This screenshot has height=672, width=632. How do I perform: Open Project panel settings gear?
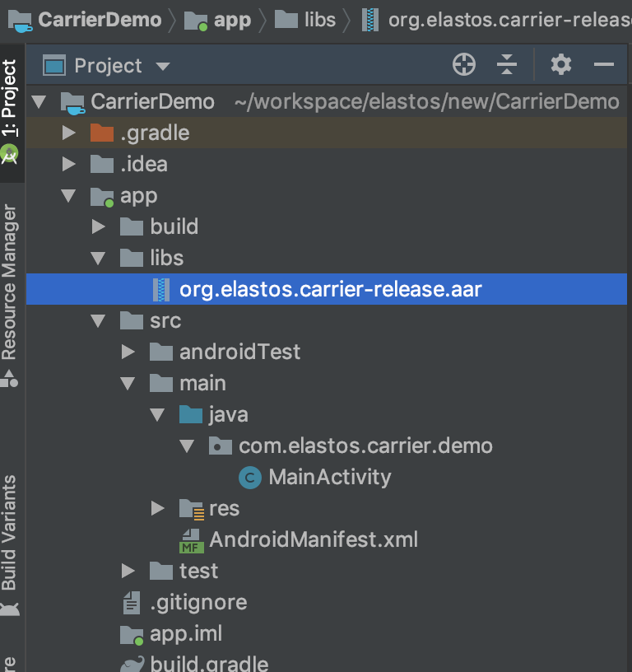tap(561, 65)
